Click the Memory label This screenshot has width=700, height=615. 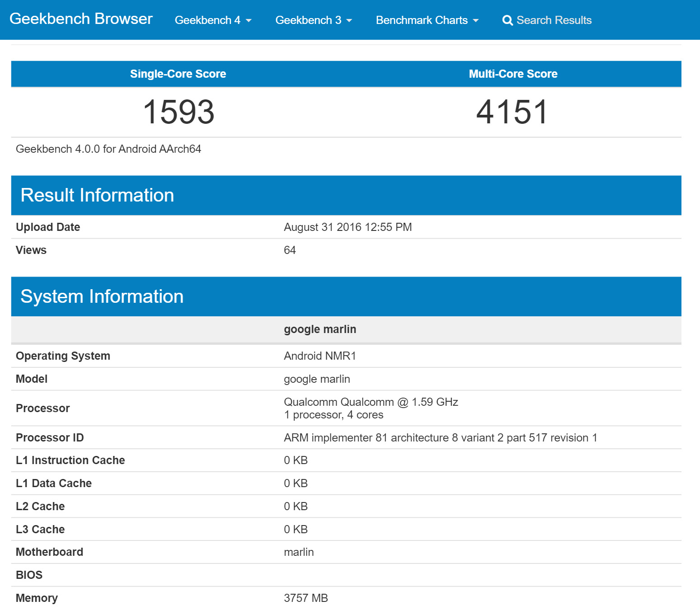click(x=37, y=598)
